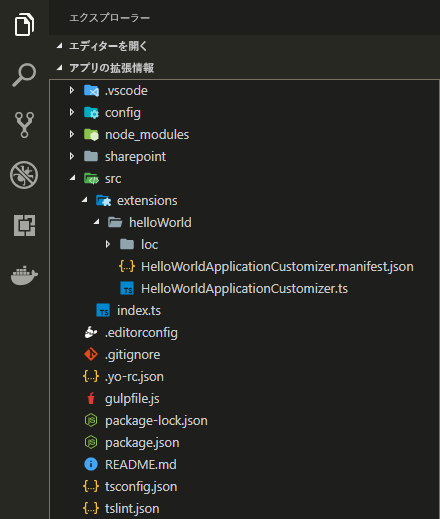This screenshot has width=440, height=519.
Task: Open the Search view in activity bar
Action: click(24, 75)
